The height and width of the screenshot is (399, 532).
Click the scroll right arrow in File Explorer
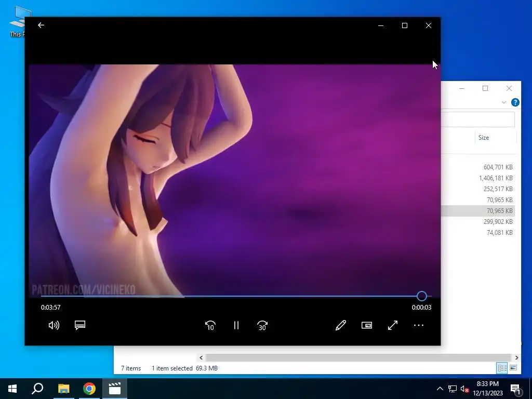click(516, 357)
